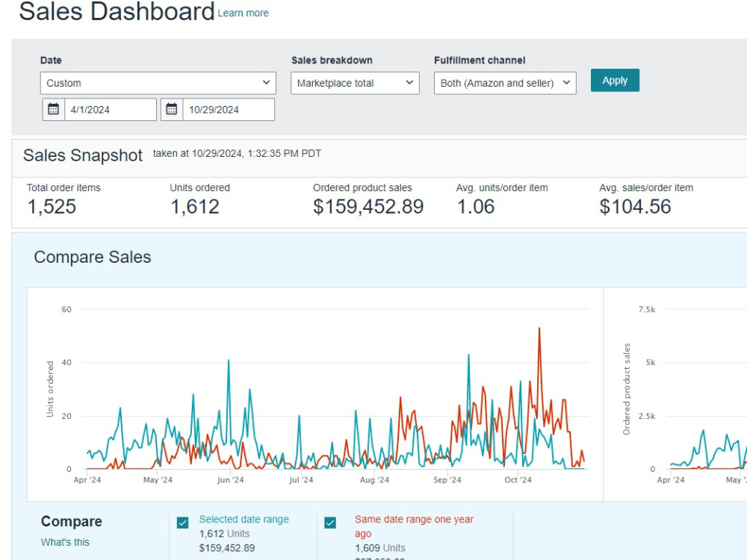The width and height of the screenshot is (747, 560).
Task: Select the Total order items value 1,525
Action: click(x=52, y=207)
